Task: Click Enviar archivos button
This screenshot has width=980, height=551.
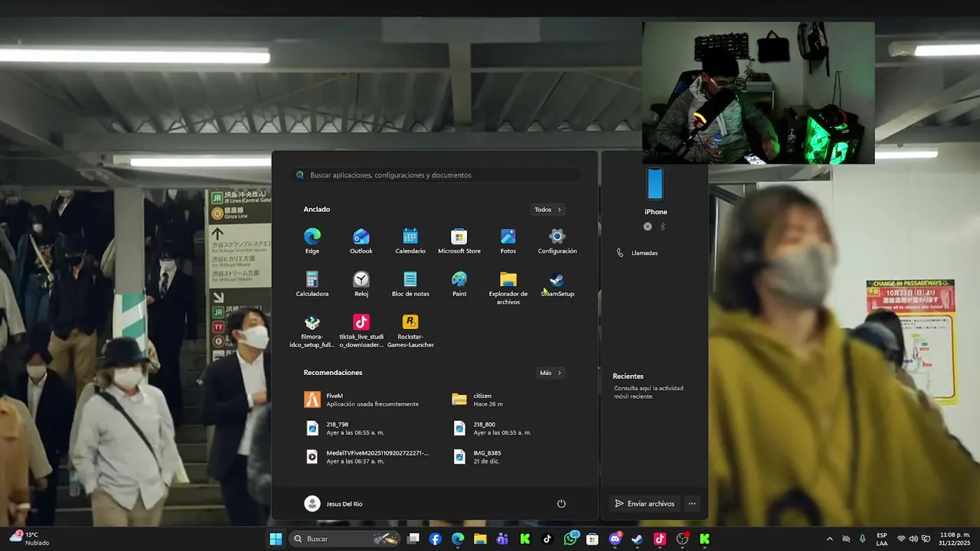Action: 645,504
